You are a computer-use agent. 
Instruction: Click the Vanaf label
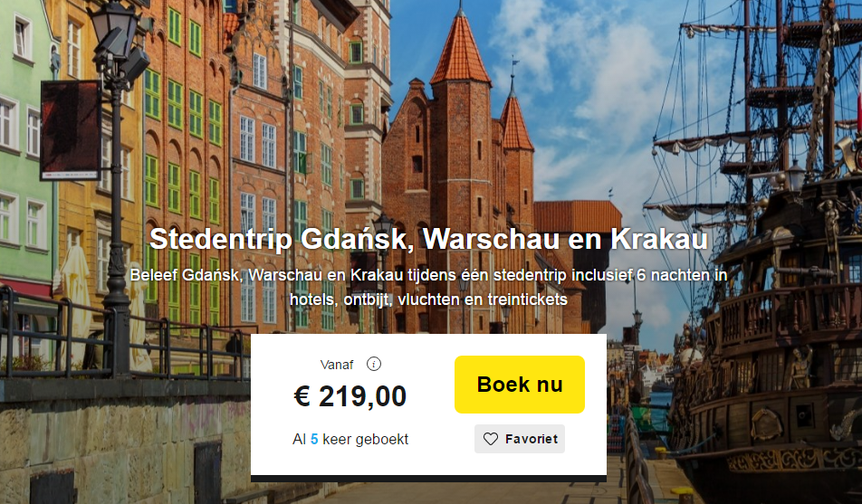click(337, 365)
